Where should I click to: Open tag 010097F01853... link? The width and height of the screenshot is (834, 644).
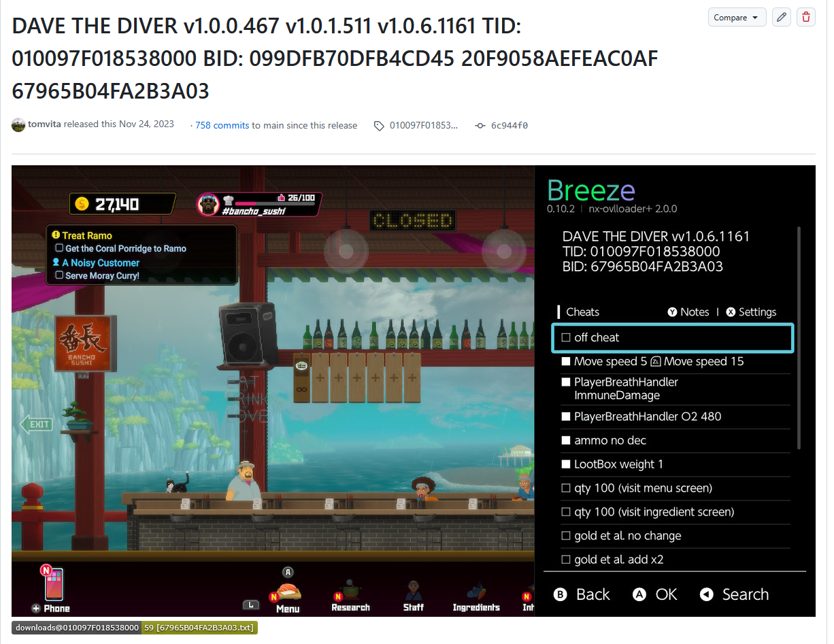[423, 126]
